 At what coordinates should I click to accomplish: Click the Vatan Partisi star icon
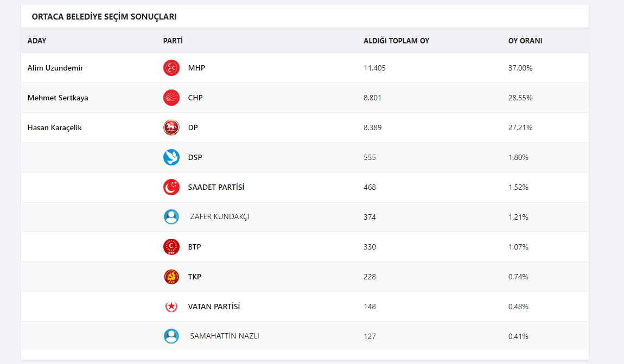pos(171,306)
